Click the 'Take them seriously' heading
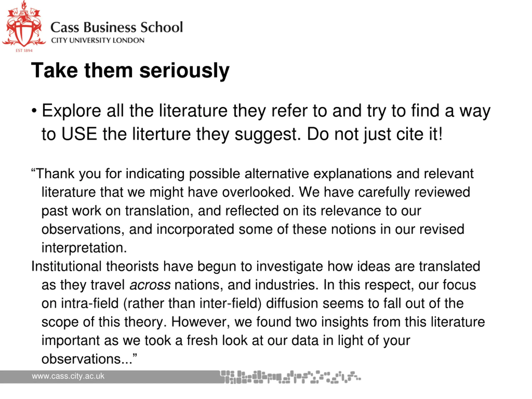The height and width of the screenshot is (399, 532). tap(130, 70)
